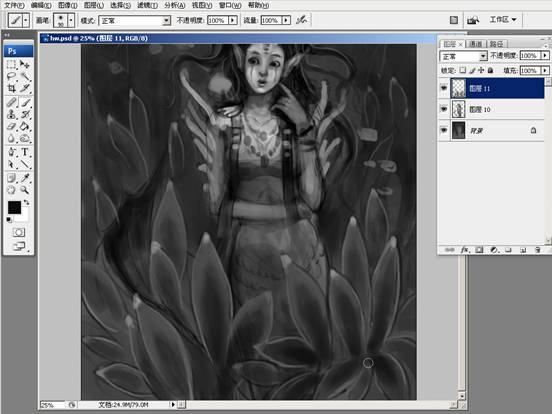Open brush preset picker arrow
The image size is (552, 414).
(71, 20)
